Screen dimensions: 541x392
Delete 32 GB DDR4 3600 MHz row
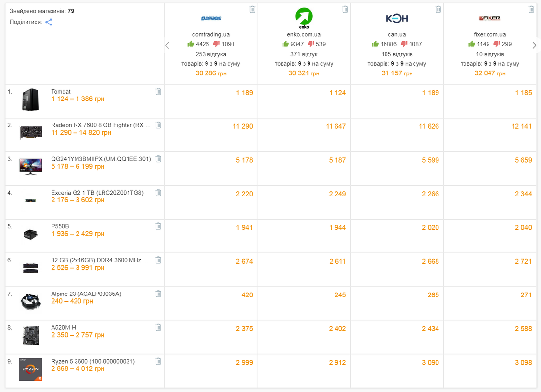158,260
